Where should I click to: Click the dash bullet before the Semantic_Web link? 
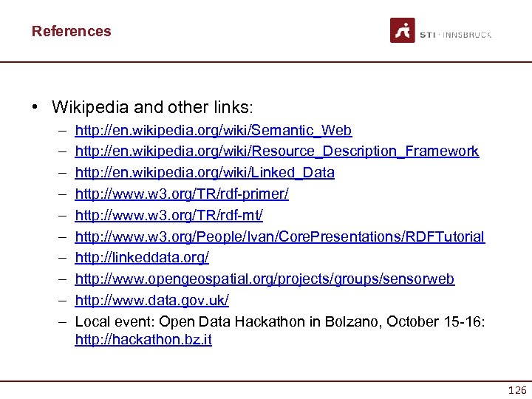(58, 131)
